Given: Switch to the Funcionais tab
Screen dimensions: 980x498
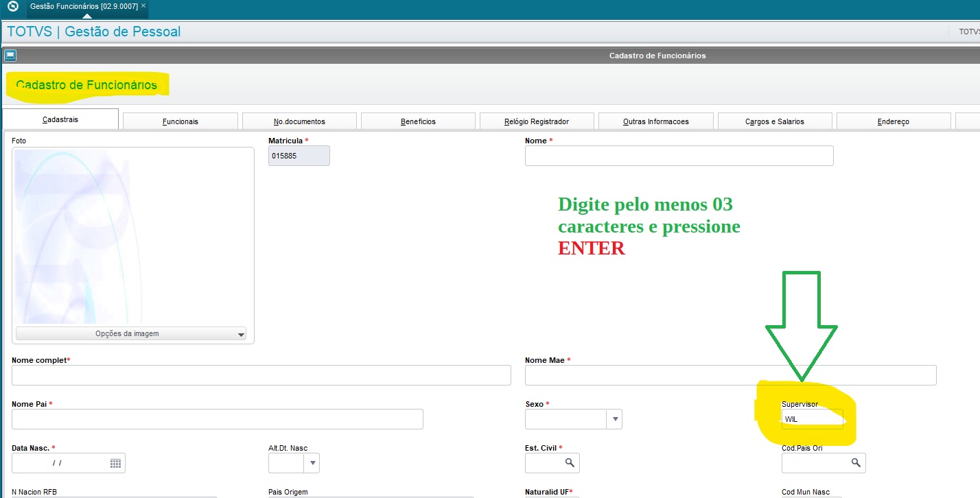Looking at the screenshot, I should [x=180, y=121].
